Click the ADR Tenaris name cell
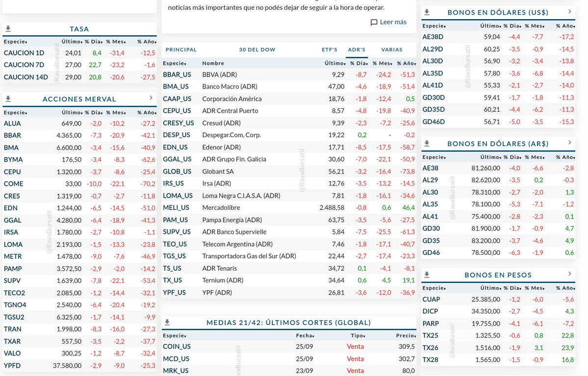588x376 pixels. [219, 269]
